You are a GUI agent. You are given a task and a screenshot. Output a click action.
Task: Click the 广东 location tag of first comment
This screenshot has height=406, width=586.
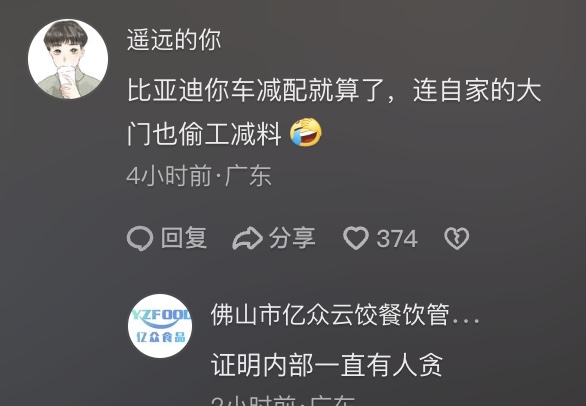tap(248, 176)
